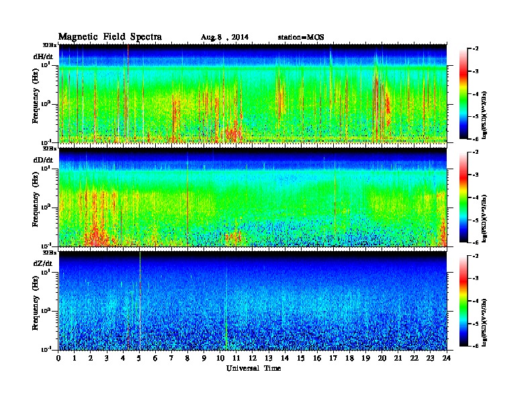Select the dD/dt panel label

click(43, 160)
